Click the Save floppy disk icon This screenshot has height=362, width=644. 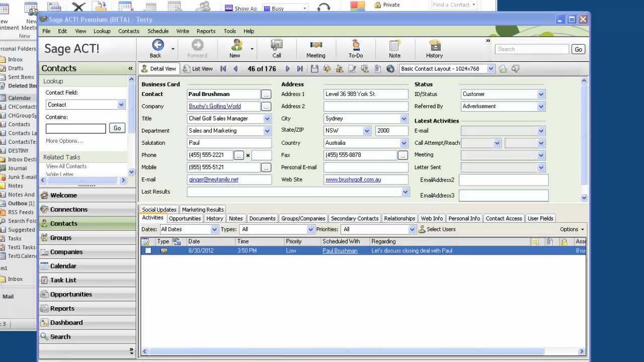point(314,69)
